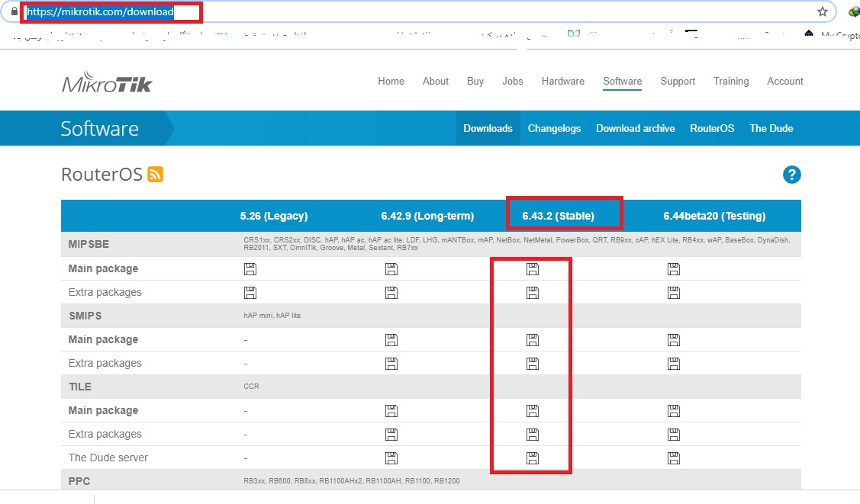This screenshot has height=504, width=860.
Task: Open the Account menu item
Action: [x=785, y=81]
